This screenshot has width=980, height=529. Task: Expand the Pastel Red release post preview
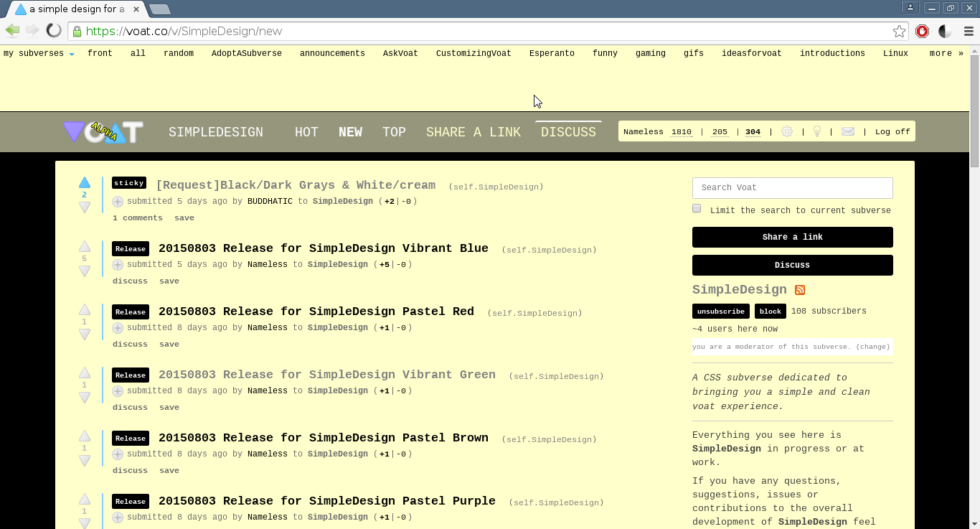tap(118, 328)
